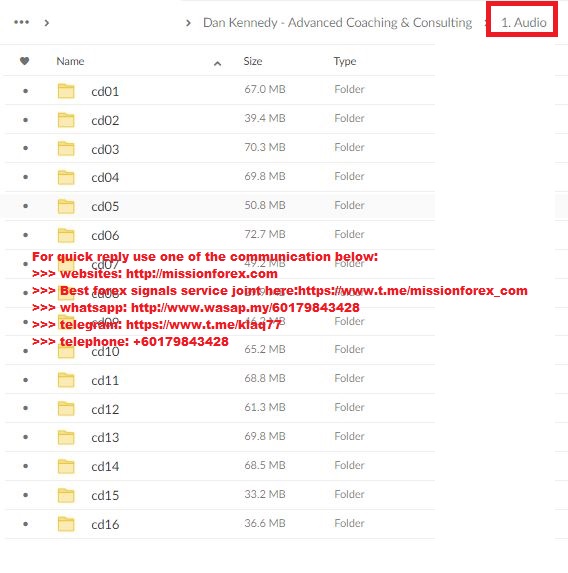Mark the cd01 row favorite dot
568x573 pixels.
(26, 91)
